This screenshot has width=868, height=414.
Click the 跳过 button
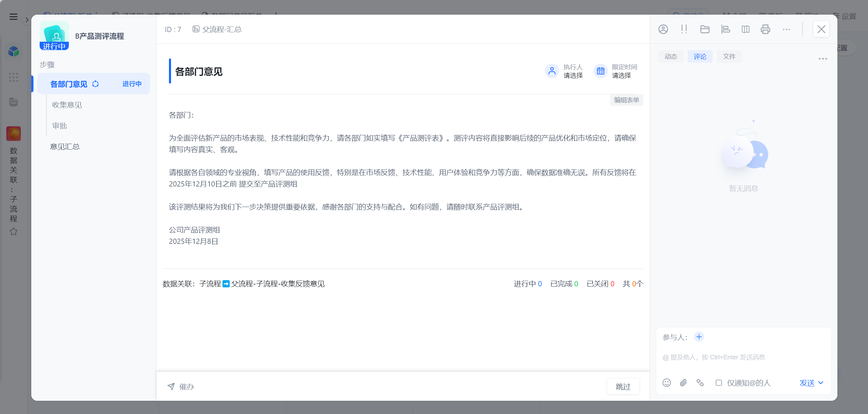(x=623, y=387)
